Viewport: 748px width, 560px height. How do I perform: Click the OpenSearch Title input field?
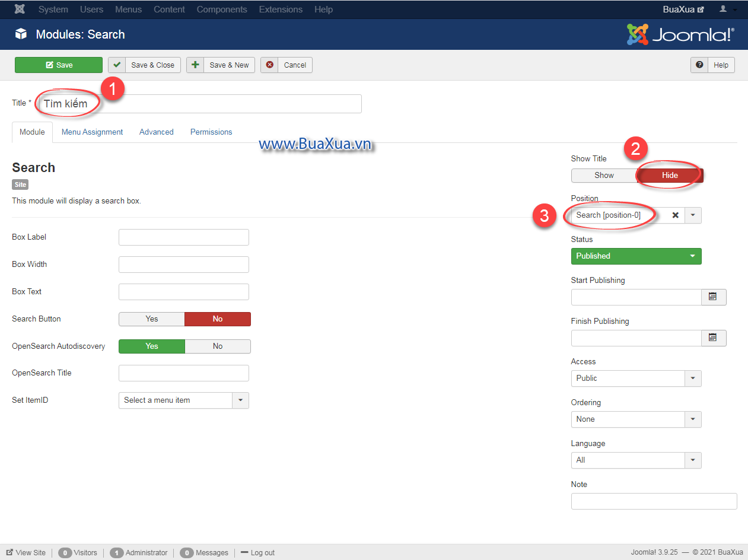pos(184,373)
